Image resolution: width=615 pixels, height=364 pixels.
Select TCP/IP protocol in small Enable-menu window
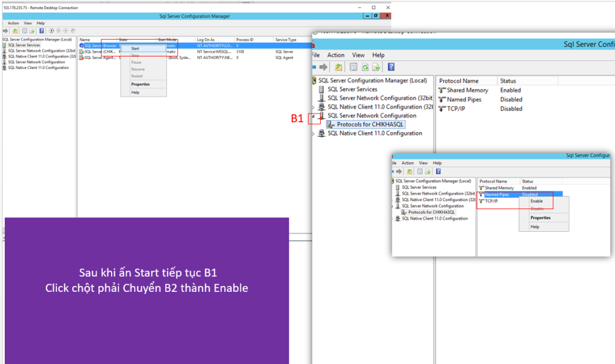(x=491, y=201)
